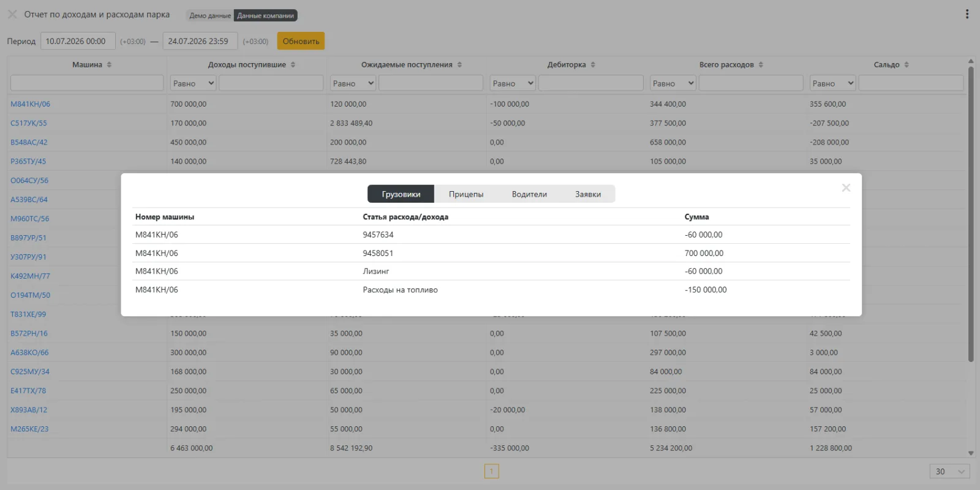Viewport: 980px width, 490px height.
Task: Sort by Ожидаемые поступления column
Action: click(459, 65)
